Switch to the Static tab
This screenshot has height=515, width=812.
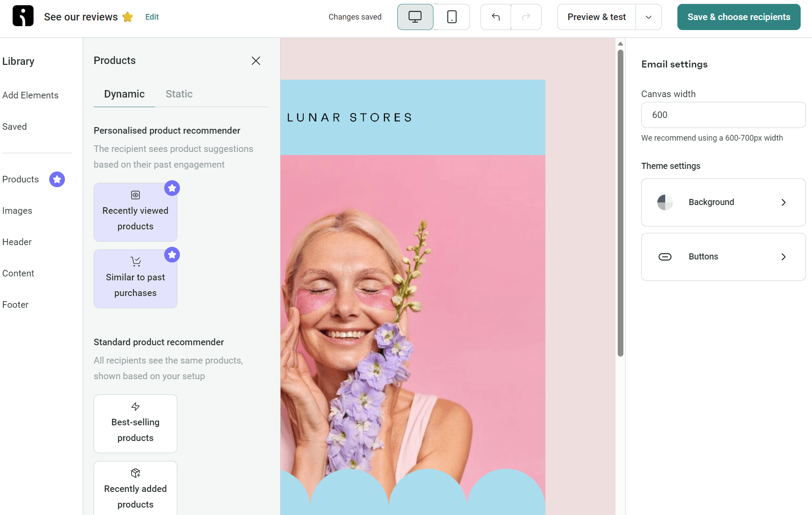point(179,94)
